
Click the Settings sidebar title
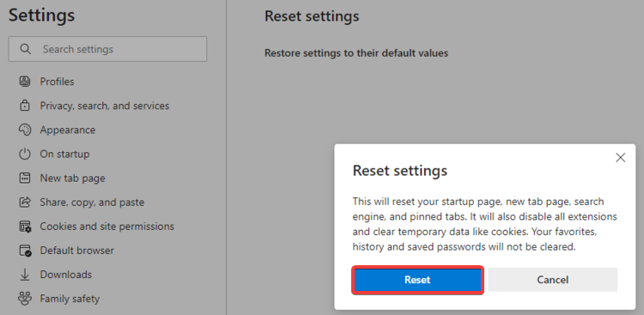click(x=41, y=15)
